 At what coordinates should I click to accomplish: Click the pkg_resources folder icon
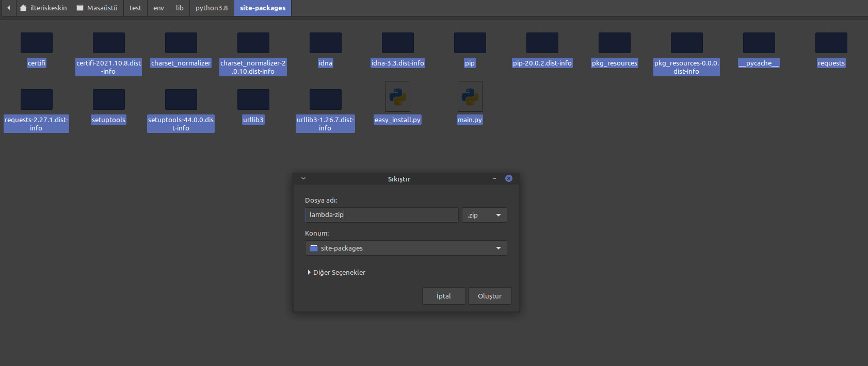coord(614,43)
